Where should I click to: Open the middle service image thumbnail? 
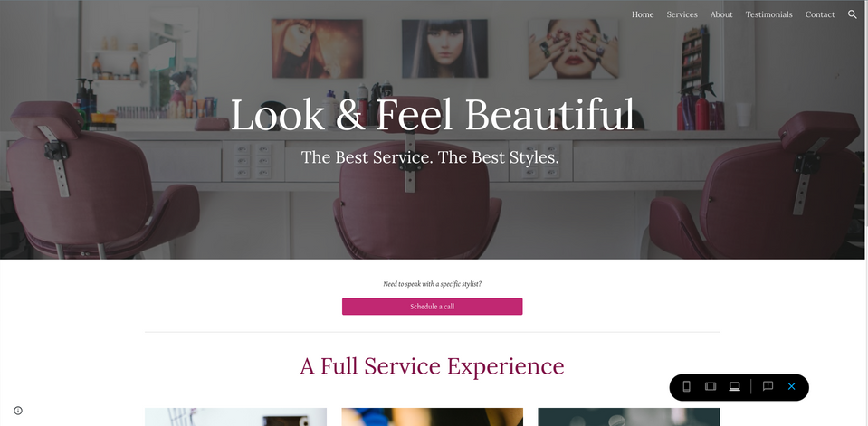[433, 417]
